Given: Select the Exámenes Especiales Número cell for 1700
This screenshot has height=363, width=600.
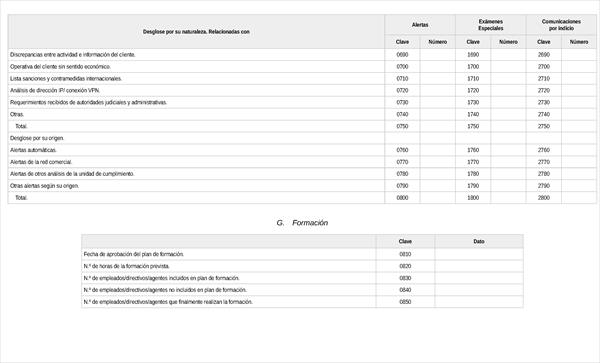Looking at the screenshot, I should [508, 67].
